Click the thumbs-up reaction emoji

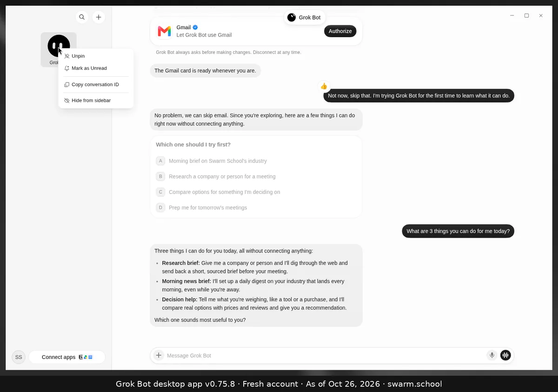[x=324, y=86]
